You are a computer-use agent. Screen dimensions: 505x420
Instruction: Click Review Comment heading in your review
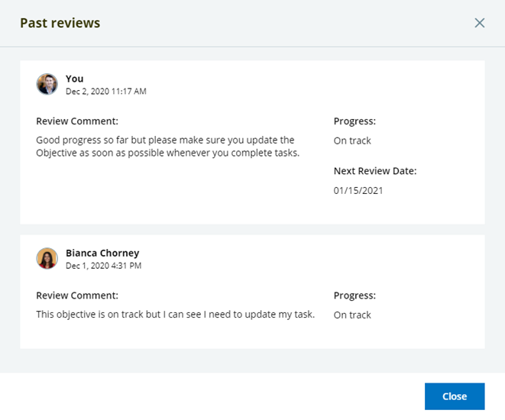pos(77,121)
